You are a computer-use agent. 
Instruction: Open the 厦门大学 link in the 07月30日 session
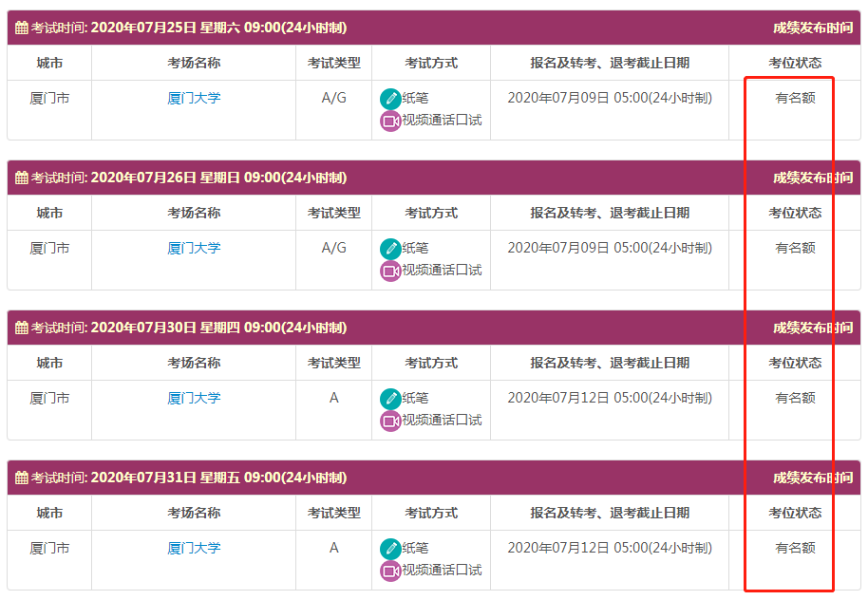pyautogui.click(x=194, y=398)
